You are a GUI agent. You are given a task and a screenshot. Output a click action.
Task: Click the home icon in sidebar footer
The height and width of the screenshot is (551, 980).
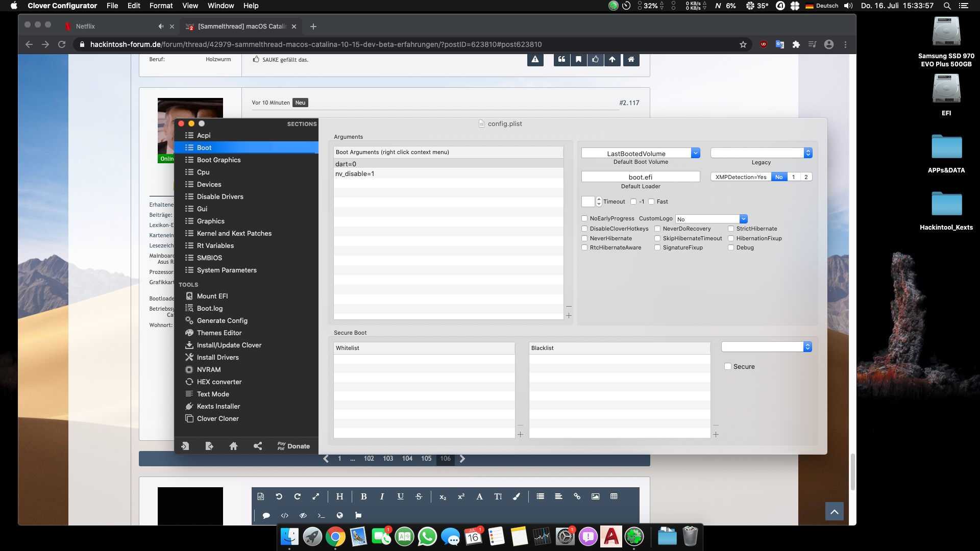tap(233, 446)
